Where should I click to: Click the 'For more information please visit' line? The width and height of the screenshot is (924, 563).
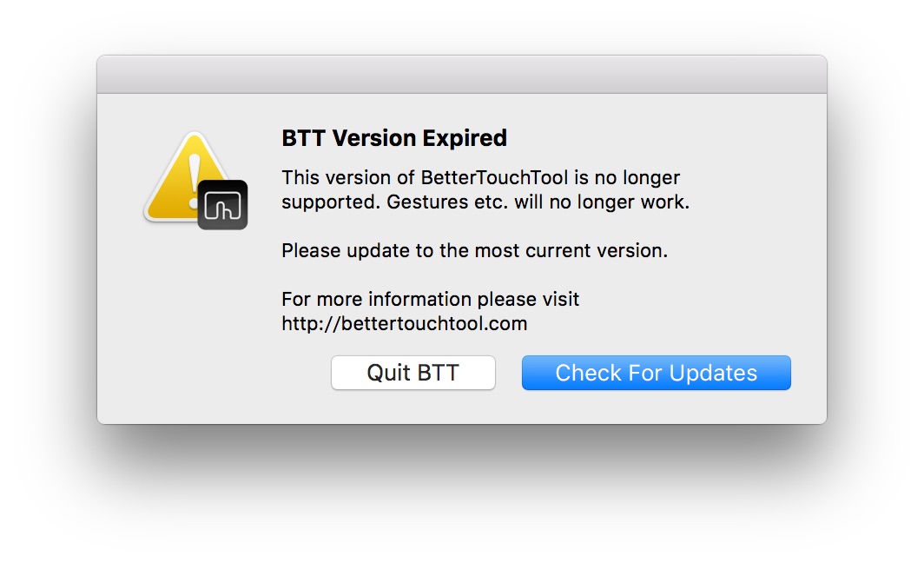point(430,300)
